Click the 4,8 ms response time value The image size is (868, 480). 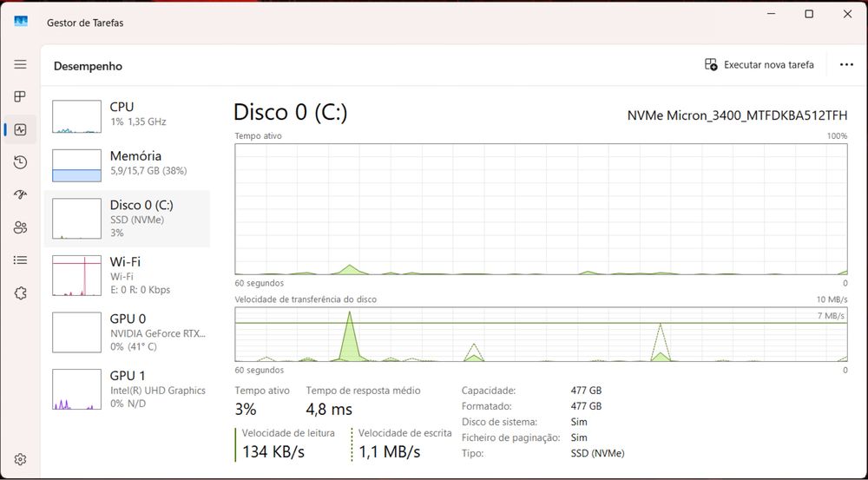[x=329, y=410]
